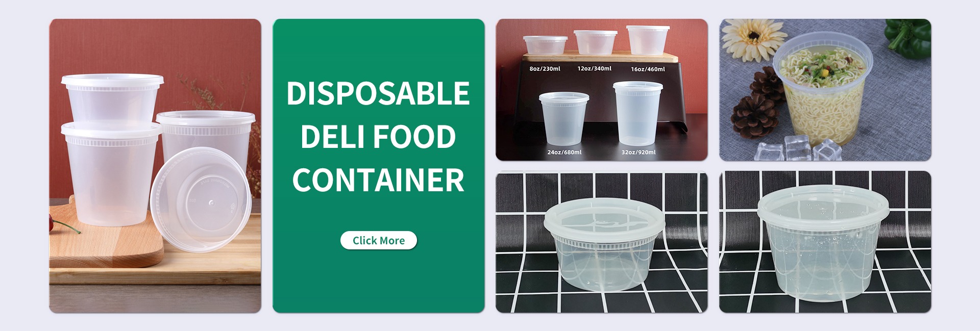Click the 32oz/920ml container label
Viewport: 980px width, 331px height.
639,152
